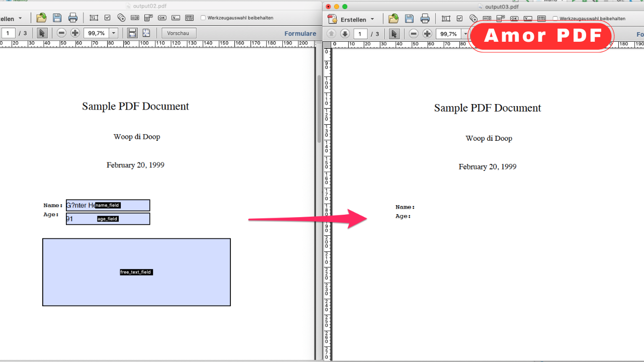Select the Barcode field tool in output03.pdf
The height and width of the screenshot is (362, 644).
542,18
